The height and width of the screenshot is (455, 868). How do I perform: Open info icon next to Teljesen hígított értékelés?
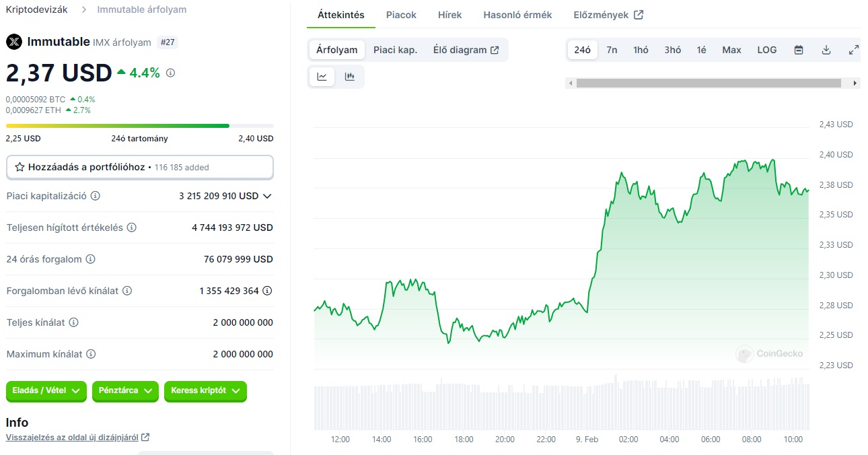coord(132,228)
